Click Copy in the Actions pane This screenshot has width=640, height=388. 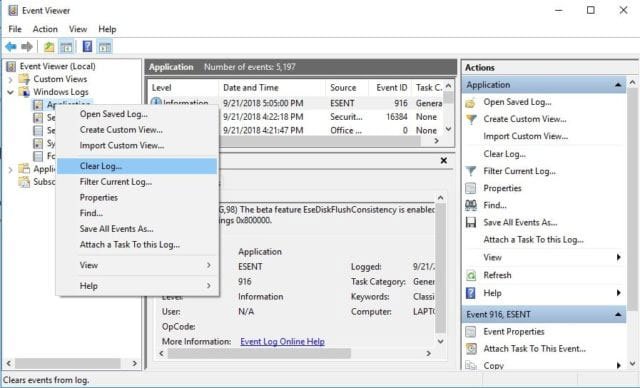(x=493, y=366)
